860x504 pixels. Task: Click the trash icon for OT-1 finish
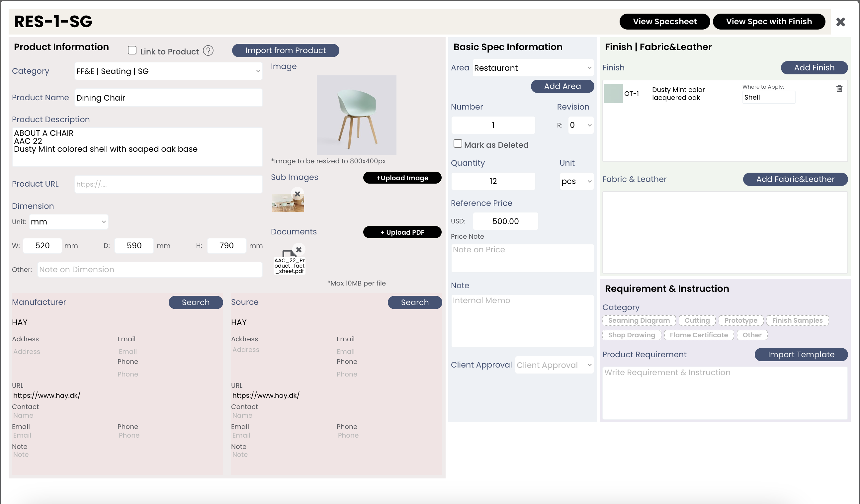coord(839,89)
